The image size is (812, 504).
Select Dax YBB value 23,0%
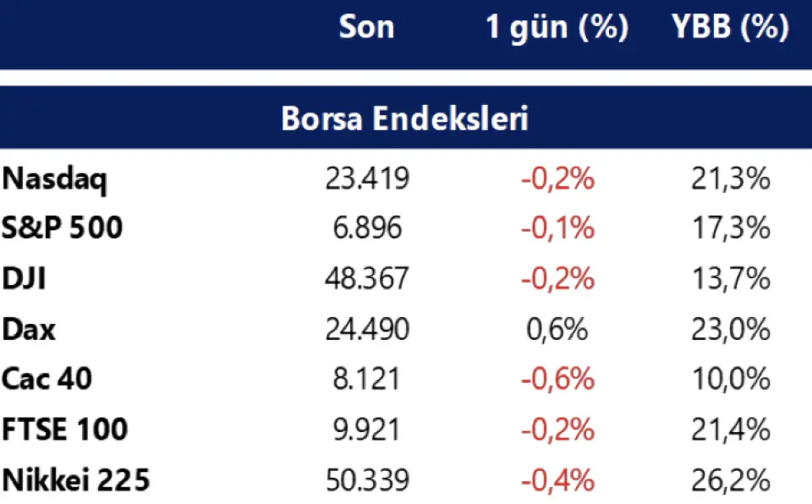[730, 329]
